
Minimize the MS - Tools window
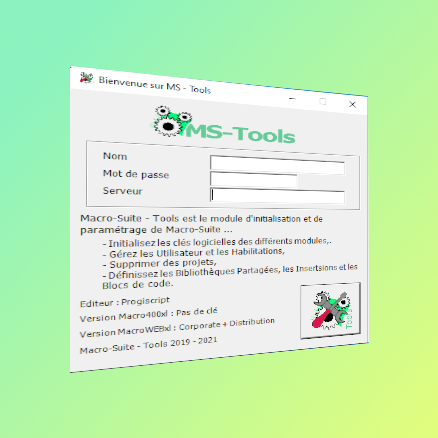[x=292, y=99]
